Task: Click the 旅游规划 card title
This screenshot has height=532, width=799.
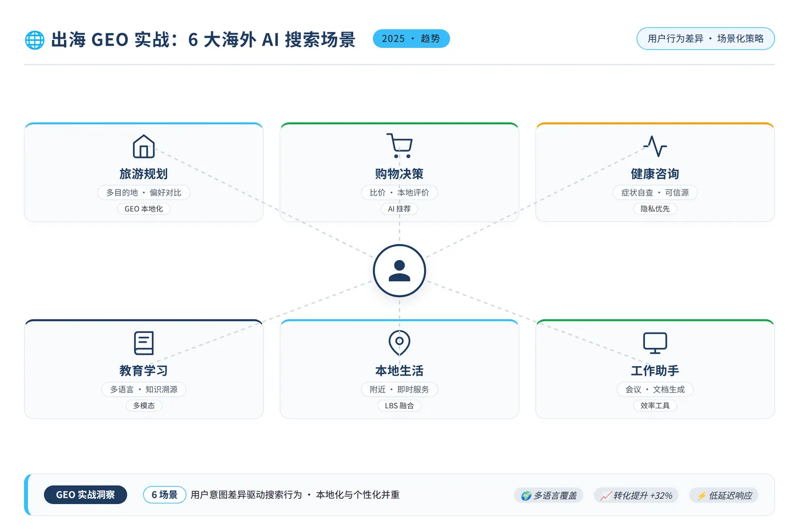Action: [144, 174]
